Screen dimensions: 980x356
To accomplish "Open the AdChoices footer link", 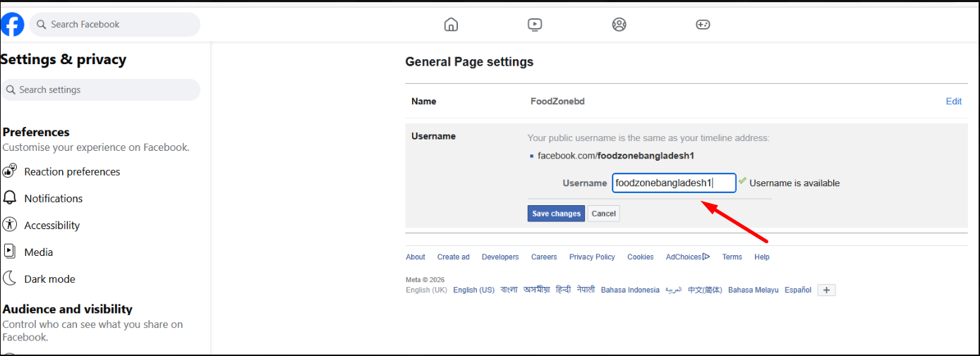I will pos(688,257).
